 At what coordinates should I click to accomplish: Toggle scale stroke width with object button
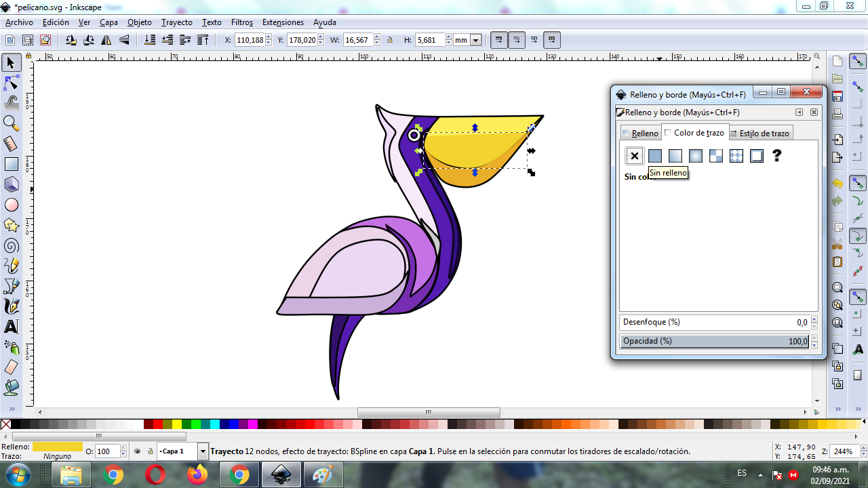(x=499, y=40)
